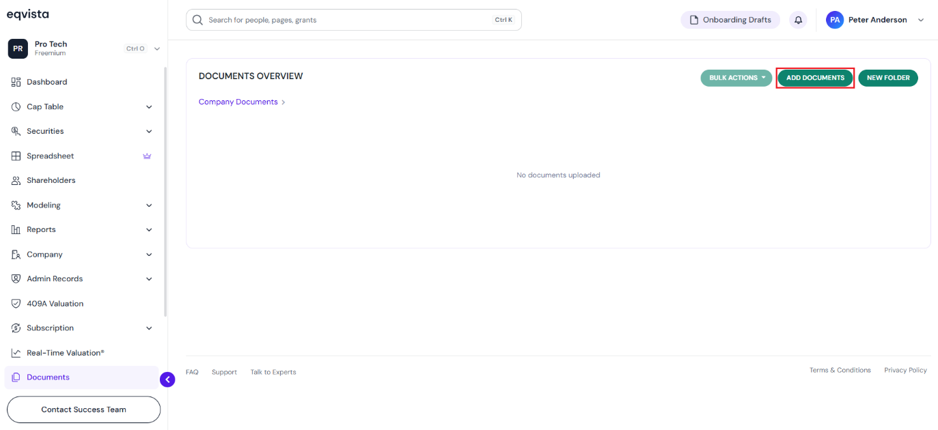Open the Talk to Experts link
Viewport: 938px width, 430px height.
(273, 372)
